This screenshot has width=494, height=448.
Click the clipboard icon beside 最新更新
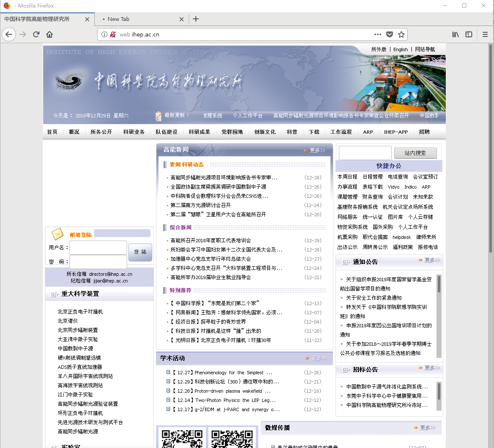(x=159, y=116)
